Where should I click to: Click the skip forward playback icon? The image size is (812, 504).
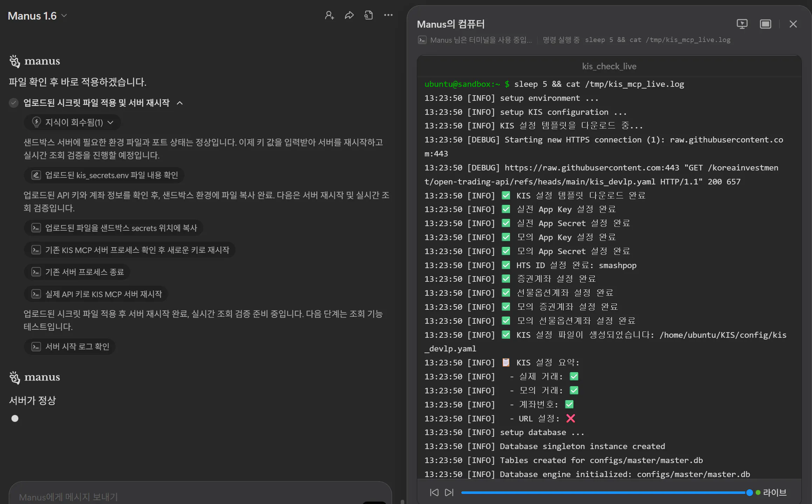pyautogui.click(x=449, y=492)
